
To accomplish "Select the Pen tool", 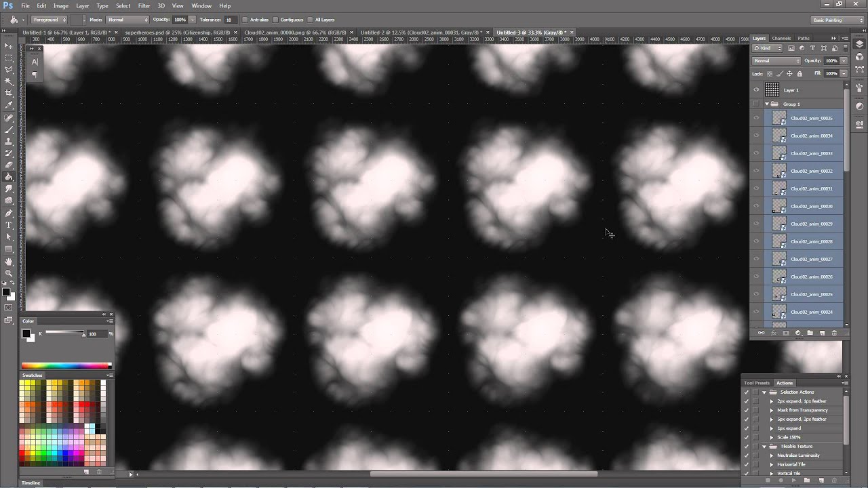I will [x=9, y=213].
